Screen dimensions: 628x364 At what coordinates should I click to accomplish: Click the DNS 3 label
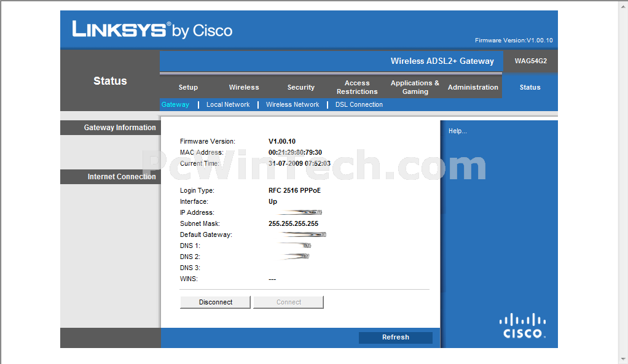coord(190,268)
